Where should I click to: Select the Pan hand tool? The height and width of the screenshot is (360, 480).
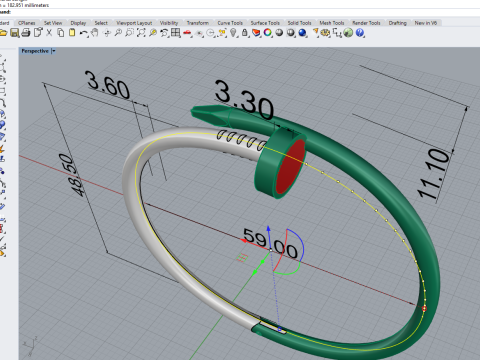click(x=95, y=33)
